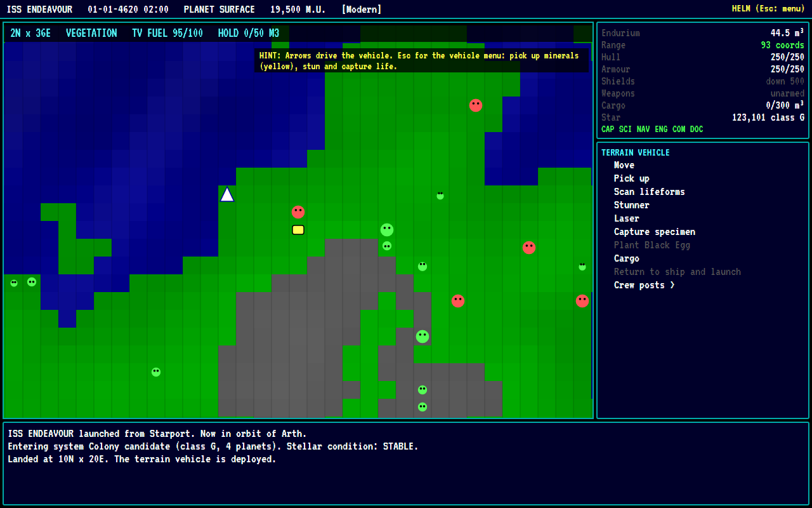
Task: Click the 19,500 M.U. balance
Action: coord(298,10)
